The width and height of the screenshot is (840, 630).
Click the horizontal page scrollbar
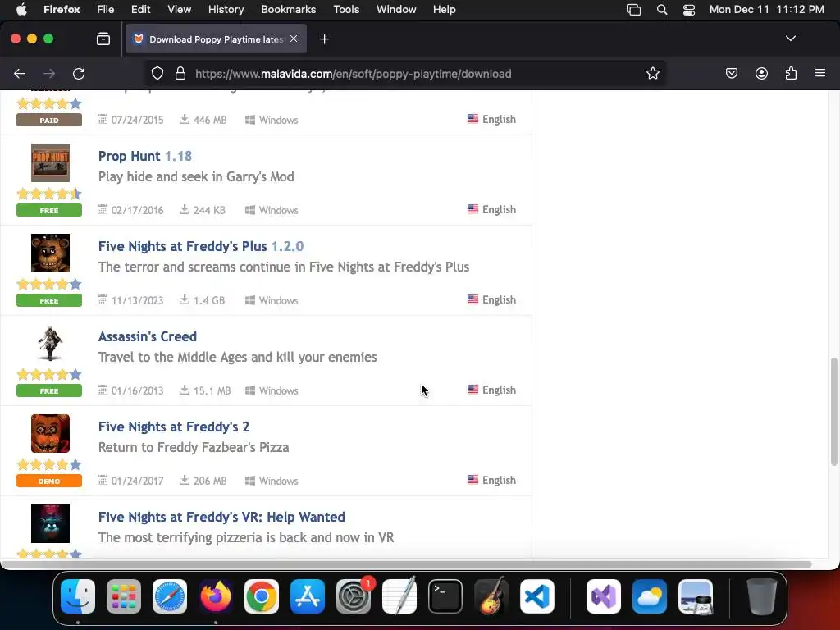coord(406,564)
